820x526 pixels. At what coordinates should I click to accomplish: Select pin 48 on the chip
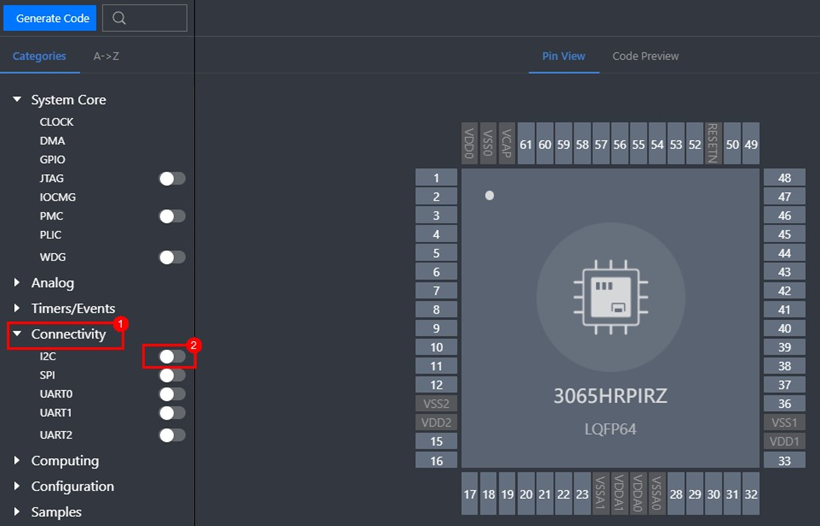(784, 178)
